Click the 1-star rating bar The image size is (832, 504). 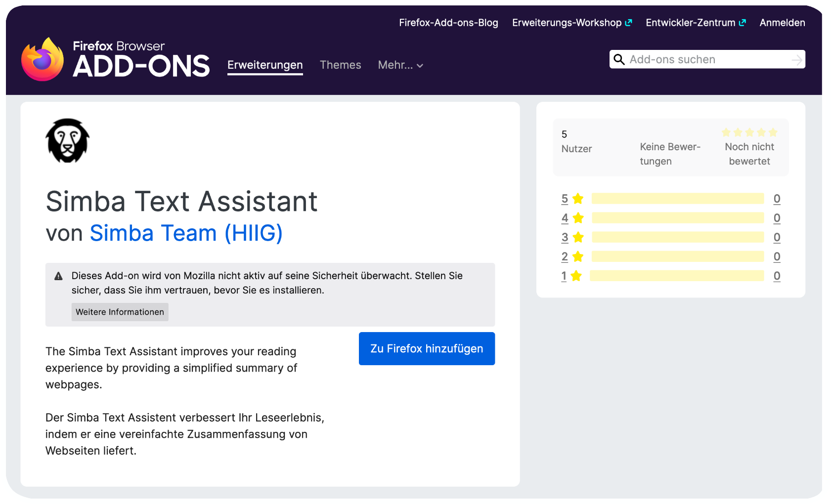pyautogui.click(x=677, y=276)
